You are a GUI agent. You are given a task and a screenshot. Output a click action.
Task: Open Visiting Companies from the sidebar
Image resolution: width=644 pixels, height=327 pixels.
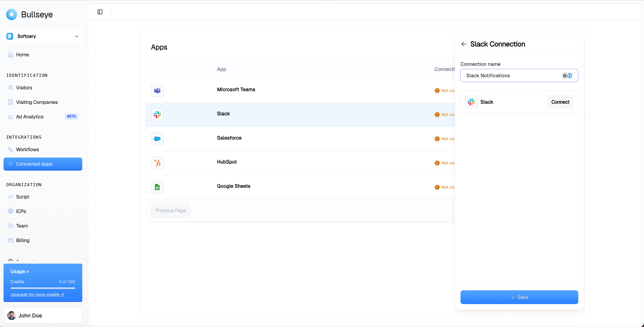click(x=37, y=102)
